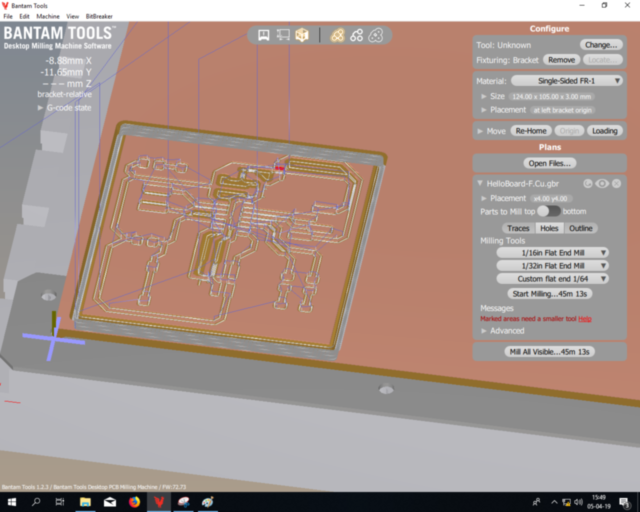Open 1/32in Flat End Mill dropdown
This screenshot has height=512, width=640.
point(552,266)
